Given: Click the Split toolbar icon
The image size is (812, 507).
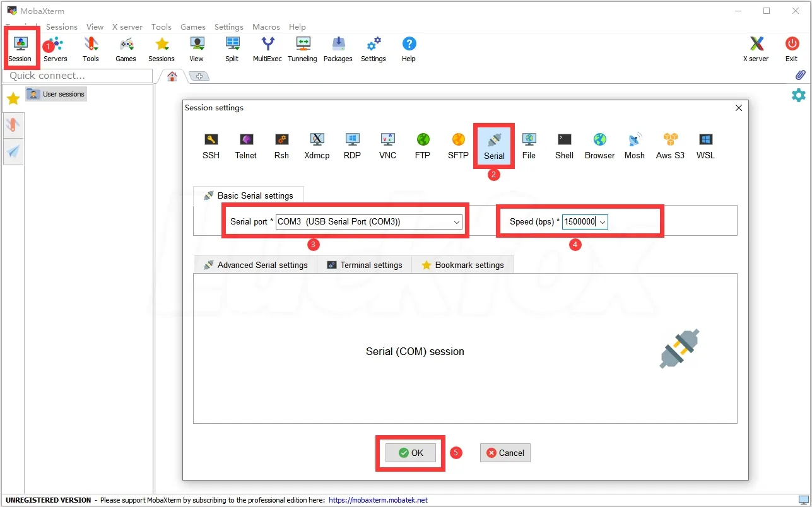Looking at the screenshot, I should [232, 49].
